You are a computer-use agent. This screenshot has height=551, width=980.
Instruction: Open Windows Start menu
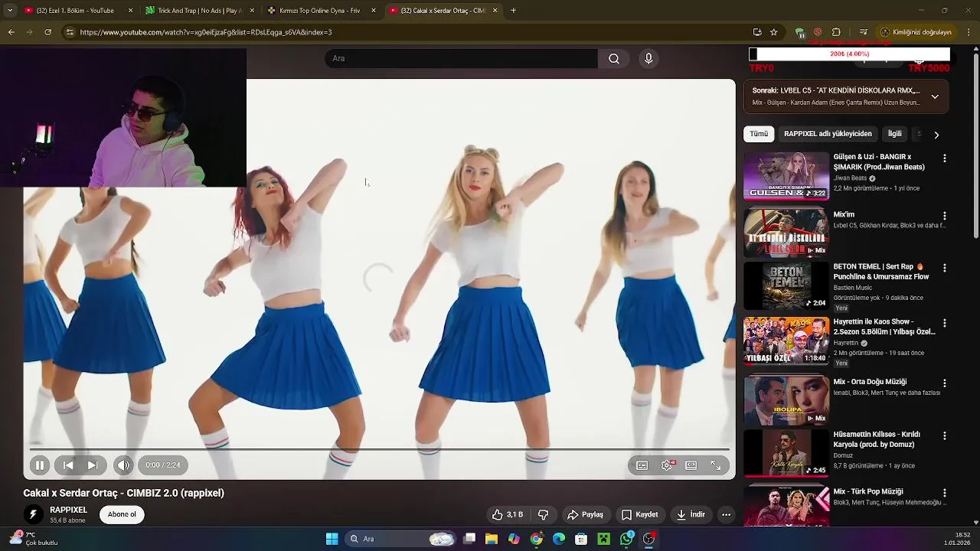(x=332, y=539)
